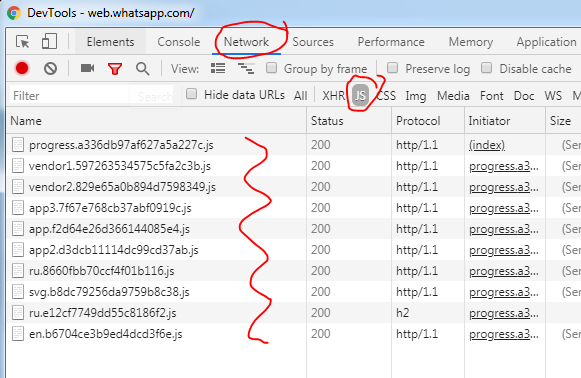Clear the network log
This screenshot has height=378, width=581.
pyautogui.click(x=50, y=69)
